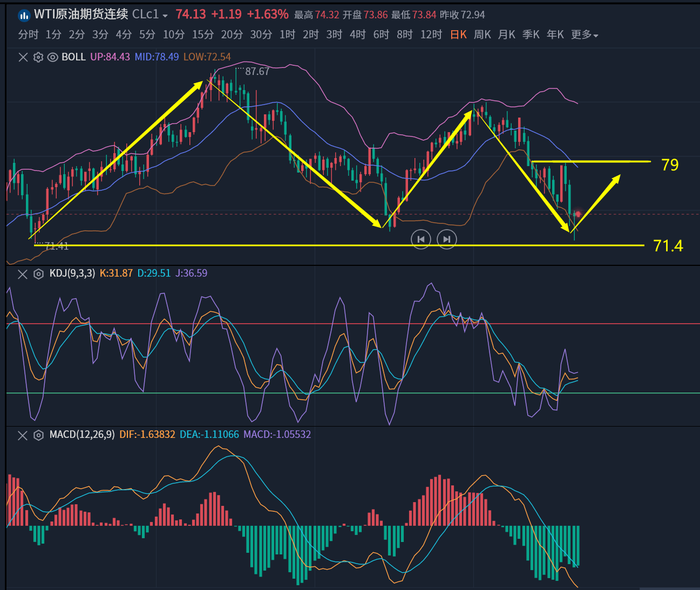Select the 月K monthly candlestick tab
The height and width of the screenshot is (590, 700).
(507, 35)
